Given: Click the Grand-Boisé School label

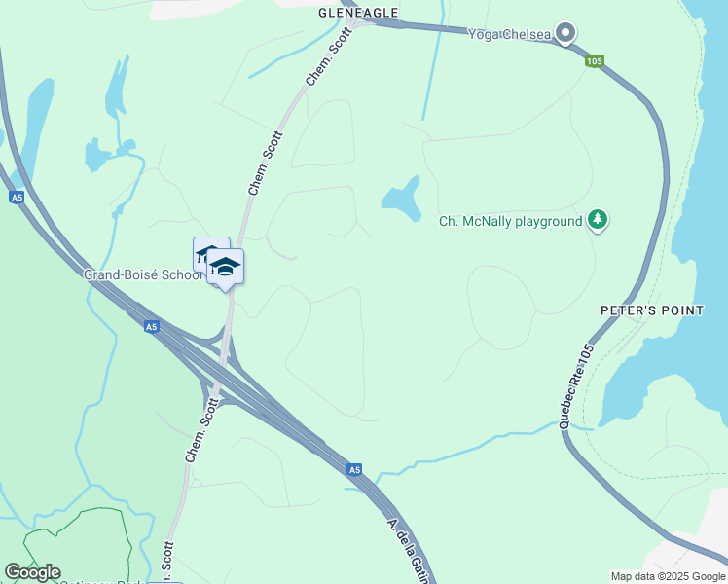Looking at the screenshot, I should pyautogui.click(x=143, y=274).
